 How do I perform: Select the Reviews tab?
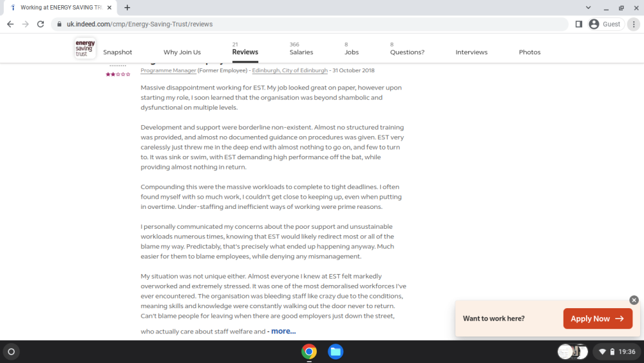point(245,52)
